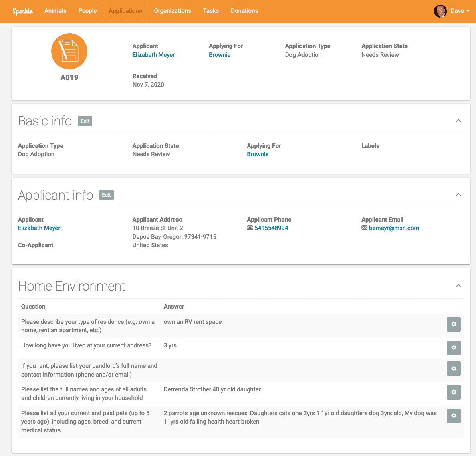The height and width of the screenshot is (456, 476).
Task: Open the gear menu for the household members question
Action: click(454, 392)
